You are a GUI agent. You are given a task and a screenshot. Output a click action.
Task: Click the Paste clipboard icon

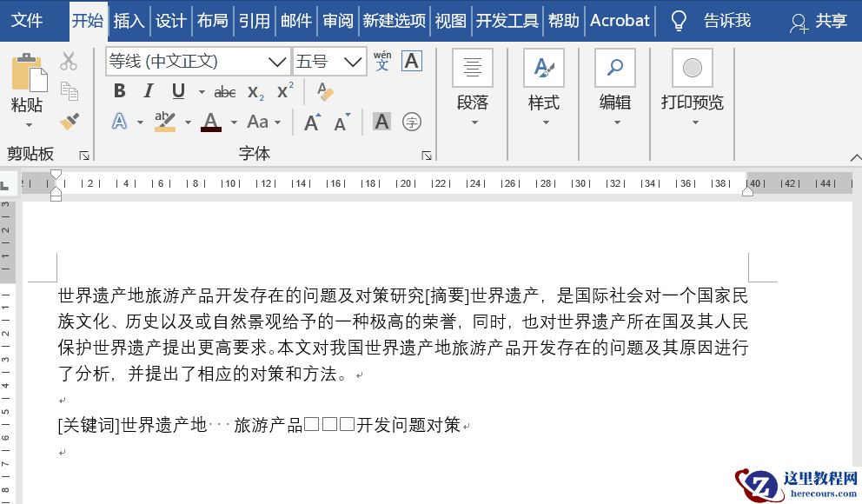click(30, 72)
